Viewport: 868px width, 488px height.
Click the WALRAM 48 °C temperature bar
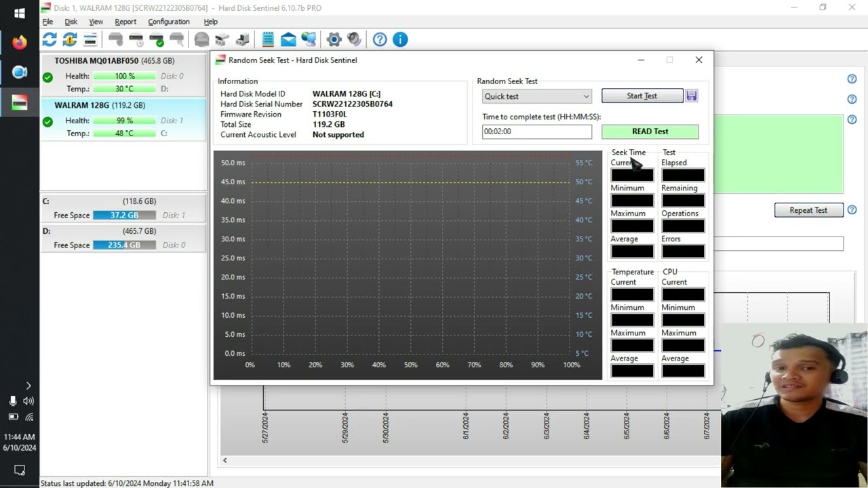point(125,134)
